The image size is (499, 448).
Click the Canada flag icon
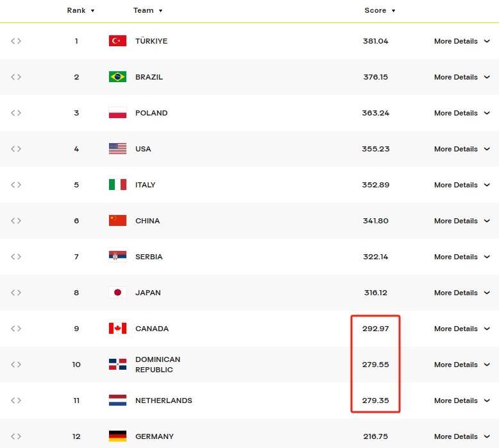117,329
